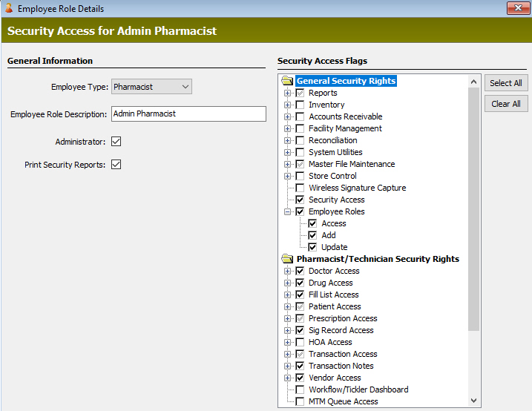Click the Employee Role Details title bar icon

(x=9, y=8)
